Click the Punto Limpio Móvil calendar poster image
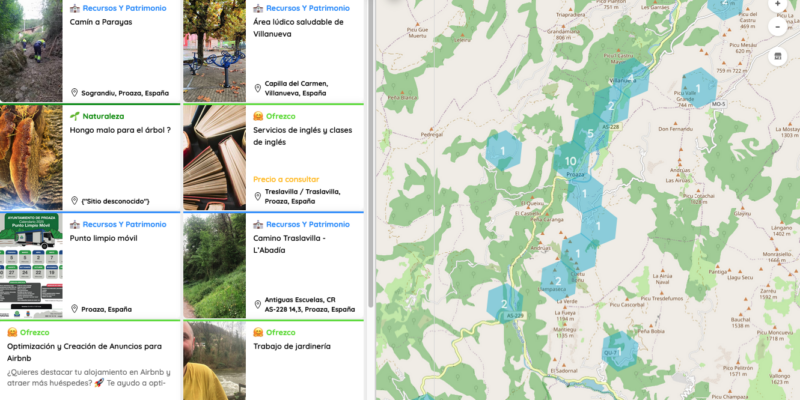This screenshot has height=400, width=800. click(x=31, y=266)
